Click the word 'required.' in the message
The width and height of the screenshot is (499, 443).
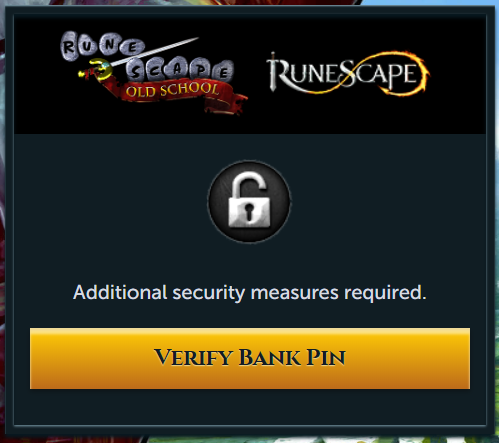pos(385,293)
